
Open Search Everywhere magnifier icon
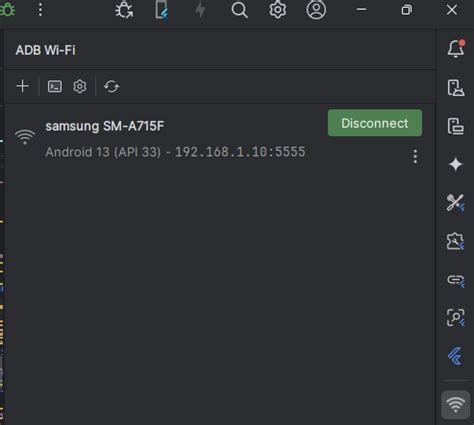[x=239, y=10]
